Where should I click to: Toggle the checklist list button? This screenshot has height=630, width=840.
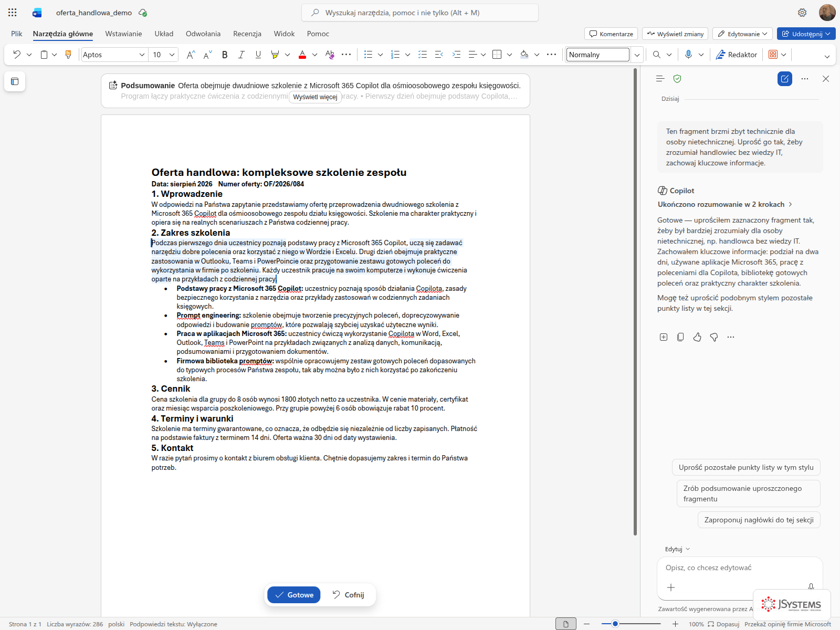point(423,55)
